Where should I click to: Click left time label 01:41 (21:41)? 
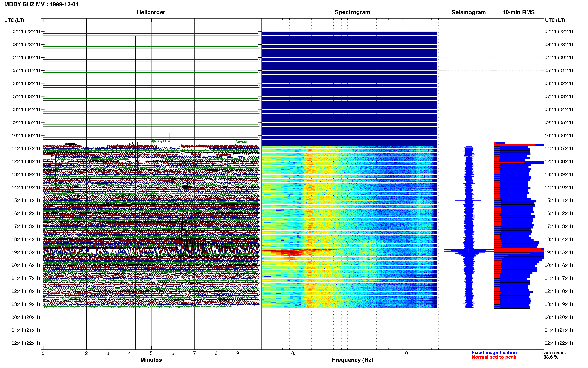point(26,330)
